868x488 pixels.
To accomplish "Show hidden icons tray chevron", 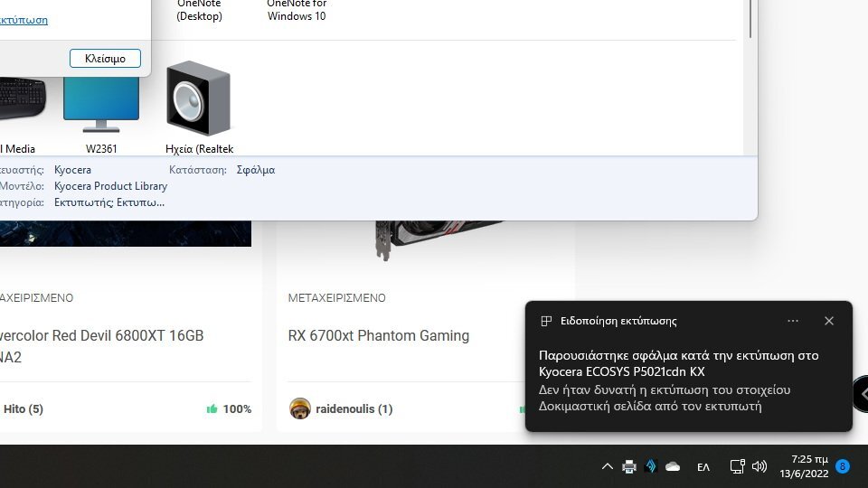I will click(x=608, y=466).
